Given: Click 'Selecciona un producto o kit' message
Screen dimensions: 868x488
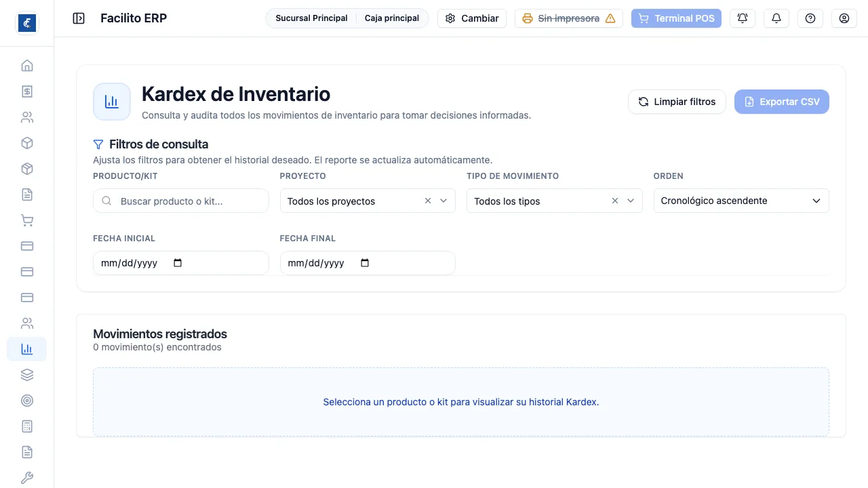Looking at the screenshot, I should pos(461,402).
